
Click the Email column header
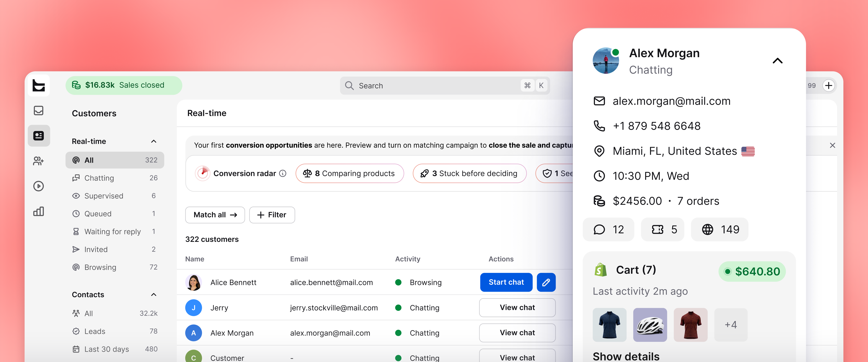pos(299,259)
